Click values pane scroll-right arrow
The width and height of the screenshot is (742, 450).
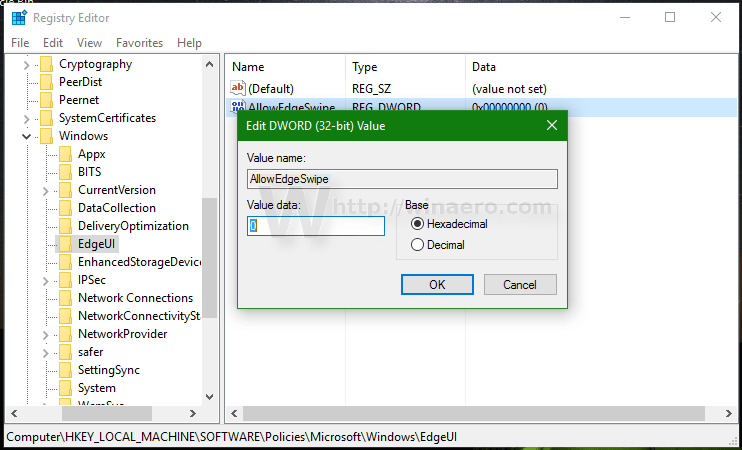pos(728,413)
